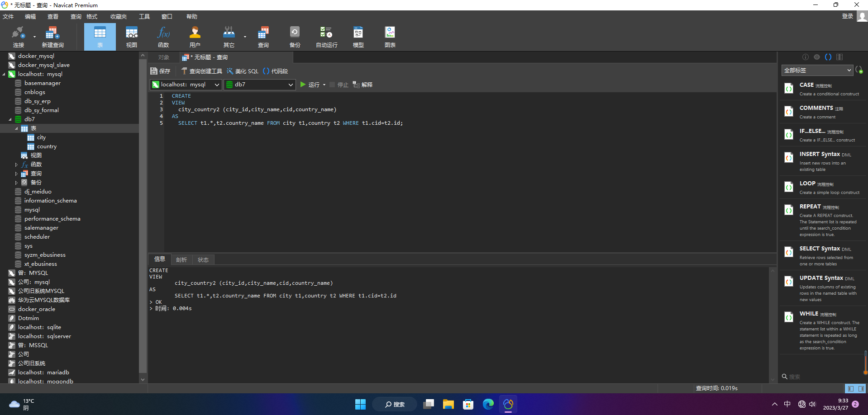Open the WHILE snippet icon
Screen dimensions: 868x415
[789, 317]
